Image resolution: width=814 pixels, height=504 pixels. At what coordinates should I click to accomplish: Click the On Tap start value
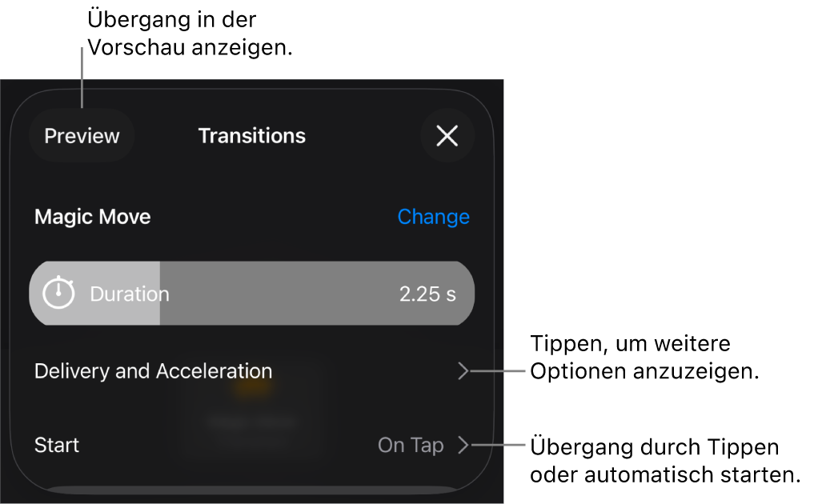(411, 445)
